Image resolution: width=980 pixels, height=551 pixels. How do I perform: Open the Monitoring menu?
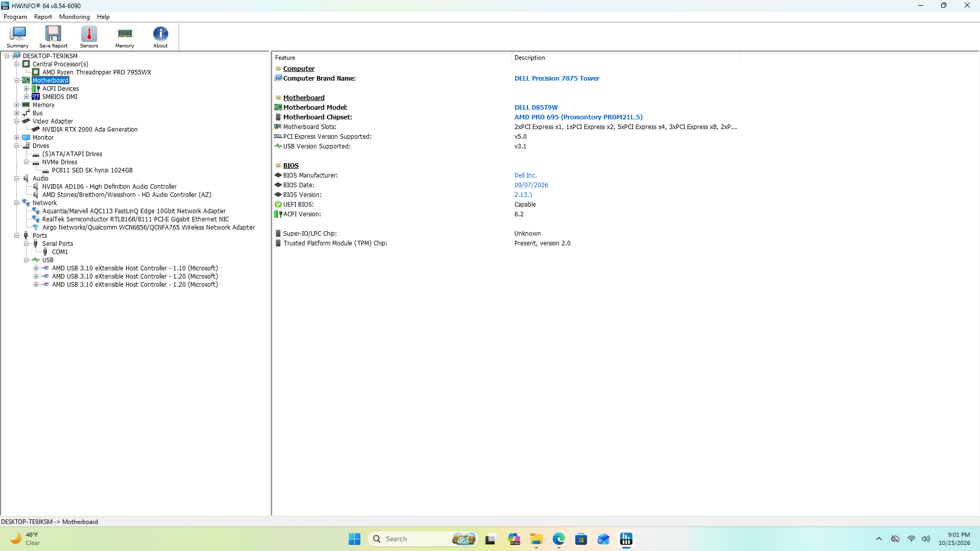click(x=75, y=17)
